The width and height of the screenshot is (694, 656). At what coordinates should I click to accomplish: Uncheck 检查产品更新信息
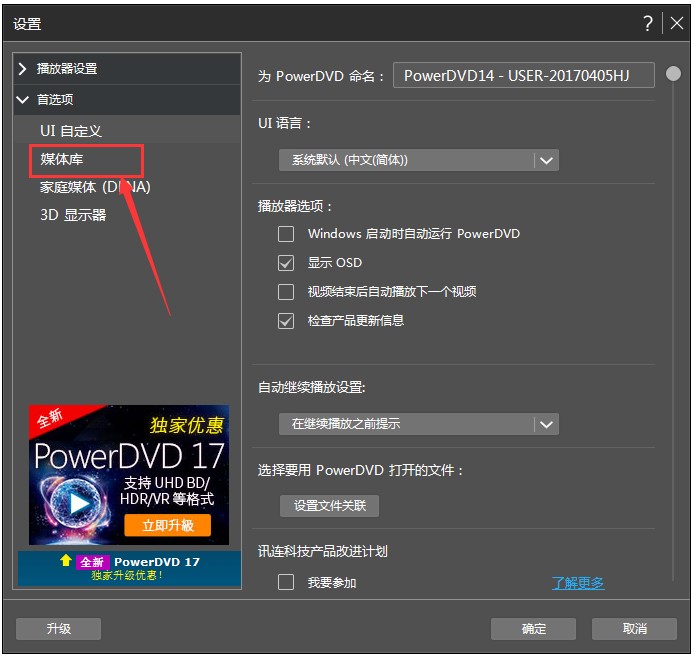tap(286, 321)
